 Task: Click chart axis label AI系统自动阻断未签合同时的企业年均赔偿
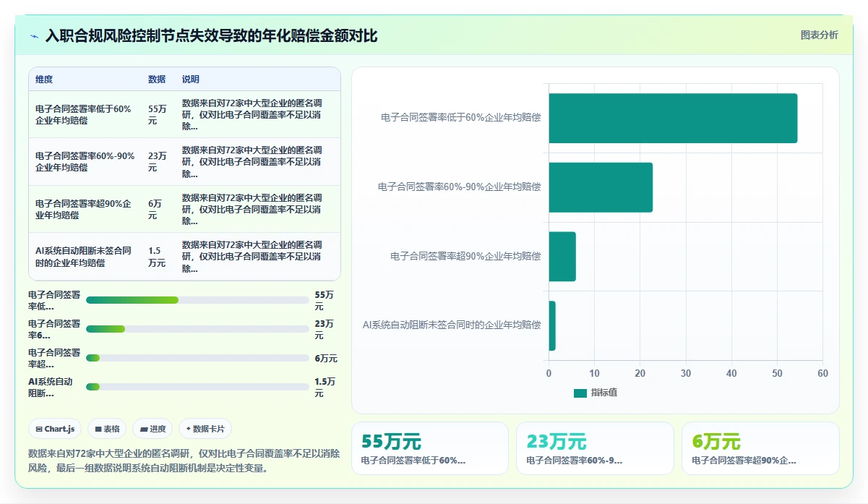click(452, 325)
